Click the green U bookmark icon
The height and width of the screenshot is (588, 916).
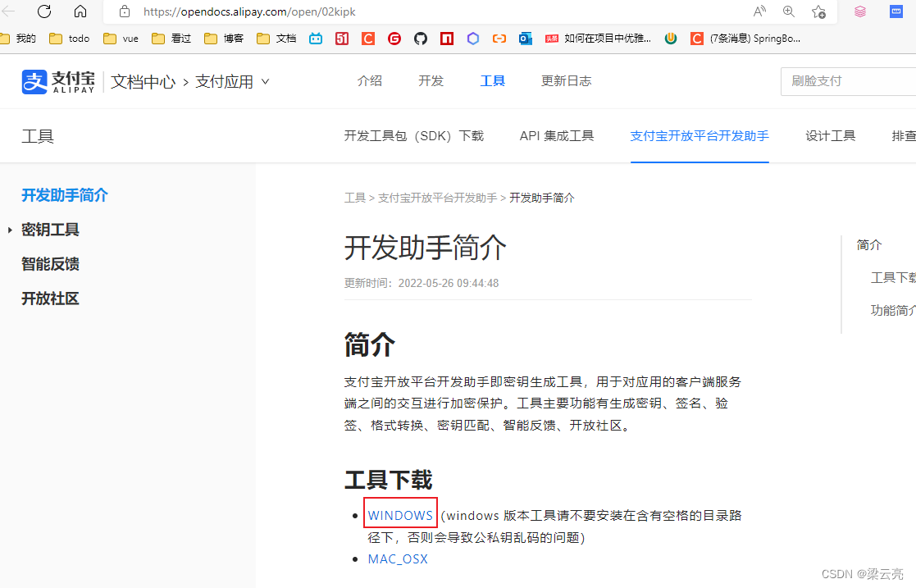671,39
